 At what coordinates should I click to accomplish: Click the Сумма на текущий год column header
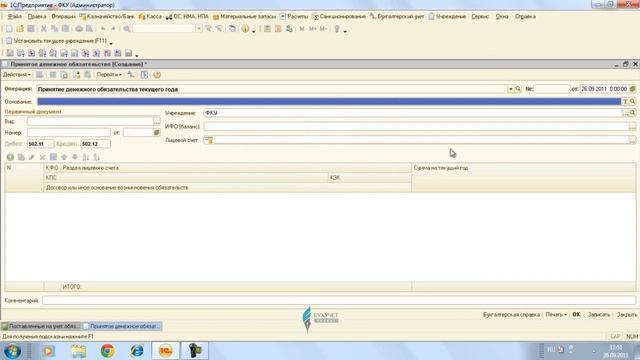point(523,178)
